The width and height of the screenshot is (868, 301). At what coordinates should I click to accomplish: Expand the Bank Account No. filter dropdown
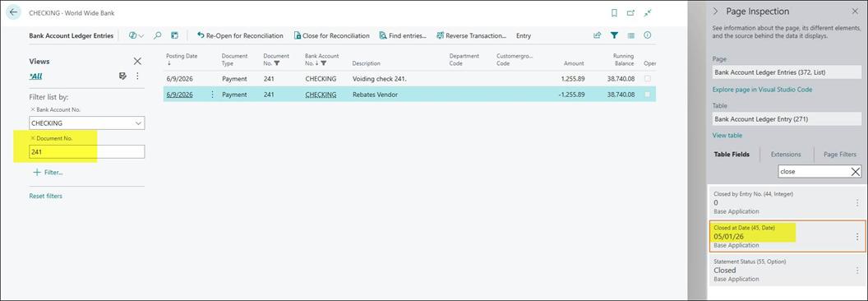click(x=138, y=123)
